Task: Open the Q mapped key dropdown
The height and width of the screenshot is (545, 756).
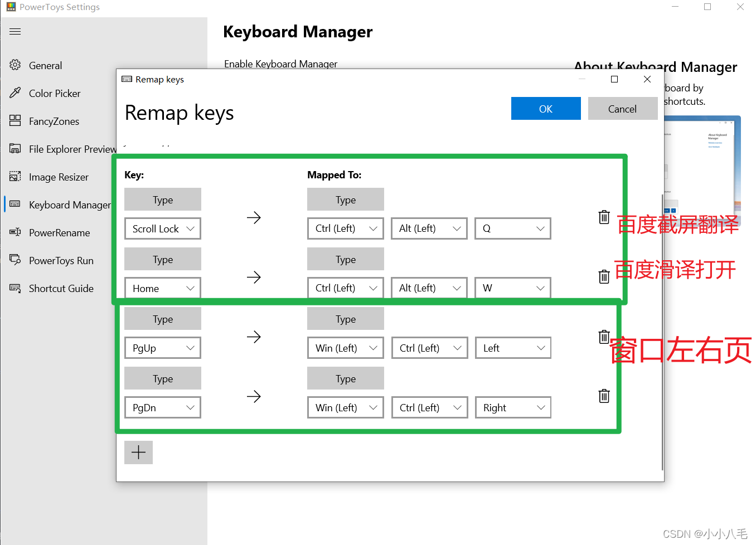Action: coord(513,228)
